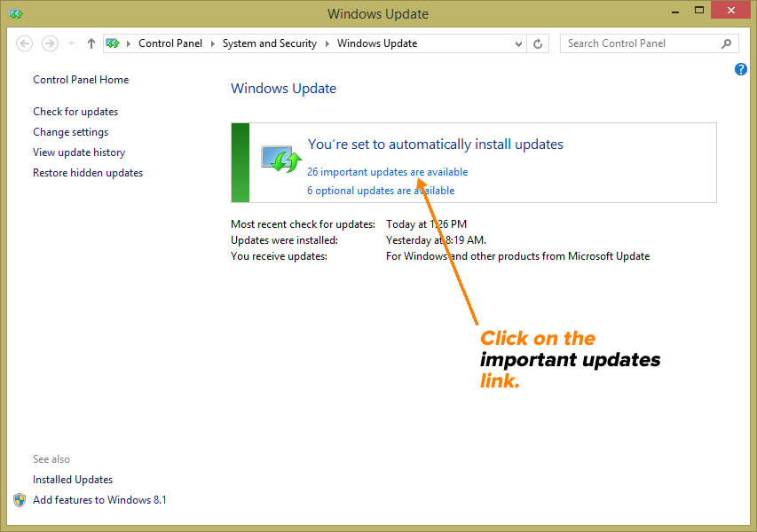Click "You're set to automatically install updates"
The height and width of the screenshot is (532, 757).
[436, 145]
